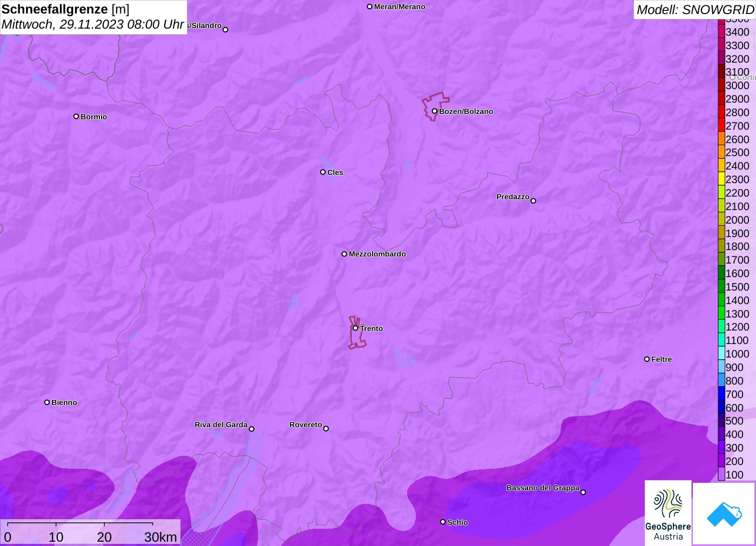
Task: Click the Predazzo label text
Action: [512, 197]
